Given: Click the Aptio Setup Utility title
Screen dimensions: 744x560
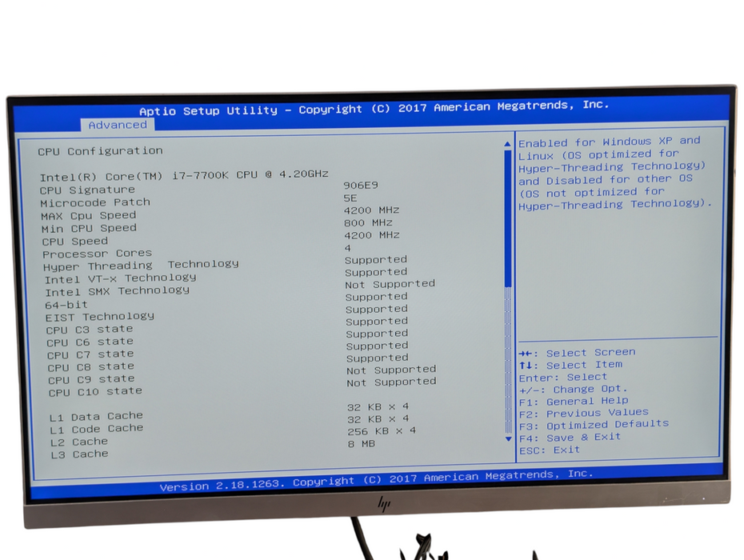Looking at the screenshot, I should click(374, 108).
